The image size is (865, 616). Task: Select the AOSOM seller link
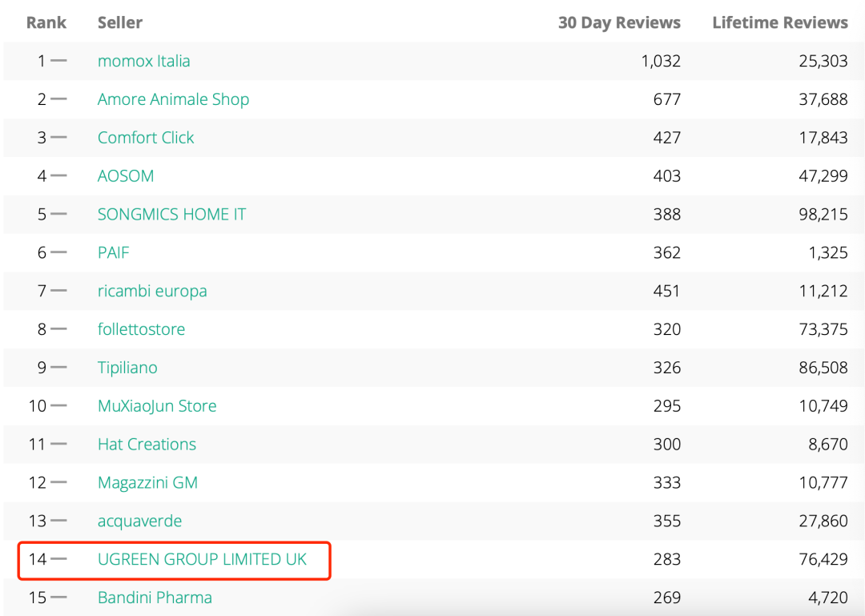pos(126,176)
